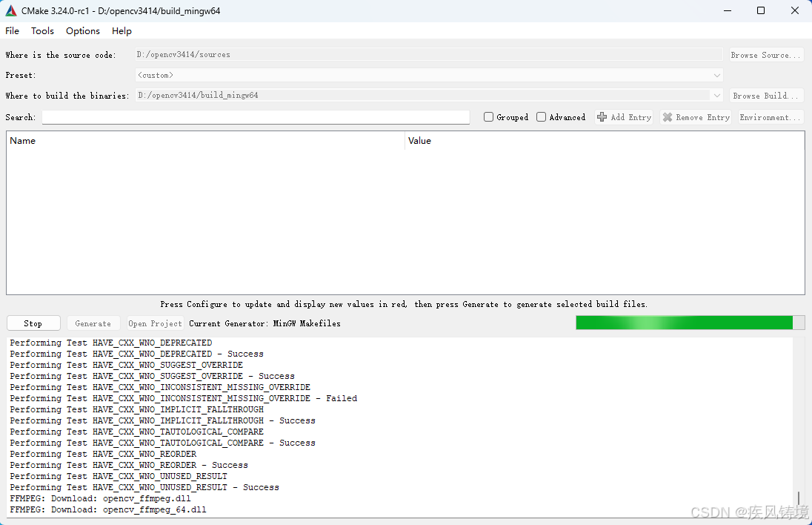Click log line 'HAVE_CXX_WNO_UNUSED_RESULT - Success'
The width and height of the screenshot is (812, 525).
coord(144,487)
